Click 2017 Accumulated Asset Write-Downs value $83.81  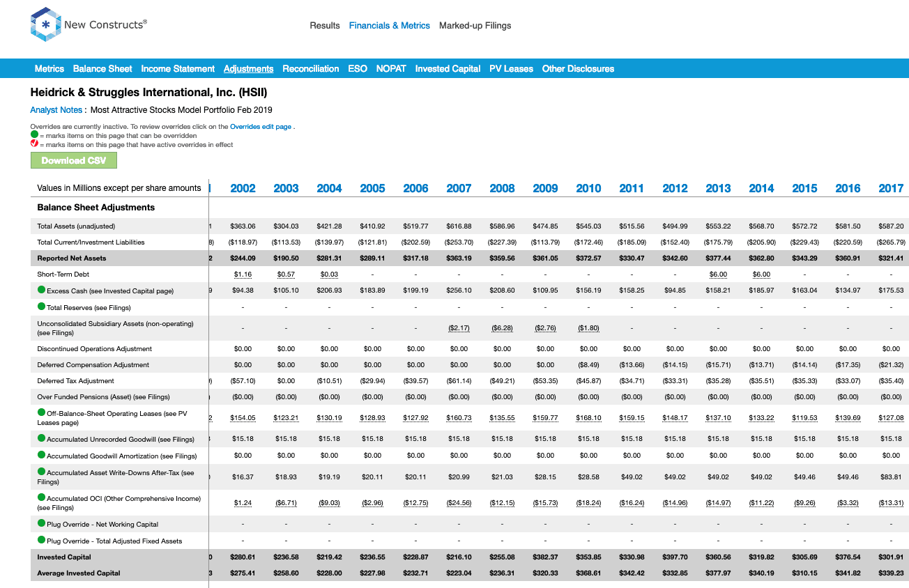[891, 477]
